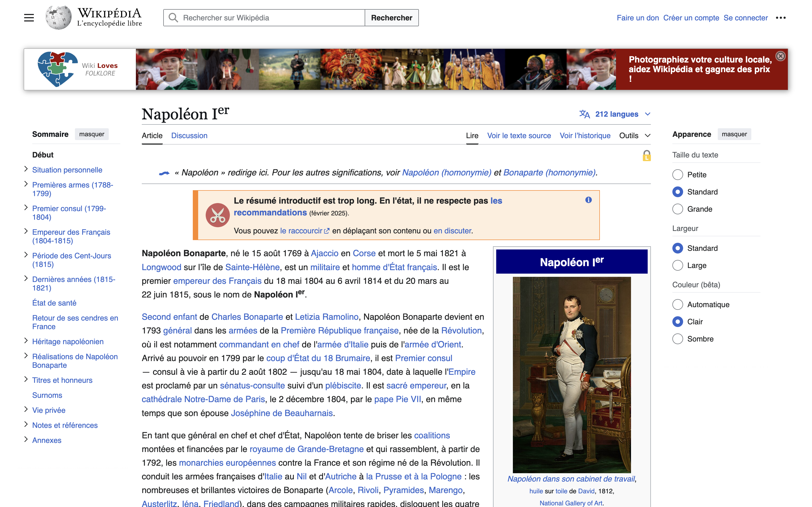Click the page protection padlock icon
Viewport: 812px width, 507px height.
pyautogui.click(x=646, y=156)
